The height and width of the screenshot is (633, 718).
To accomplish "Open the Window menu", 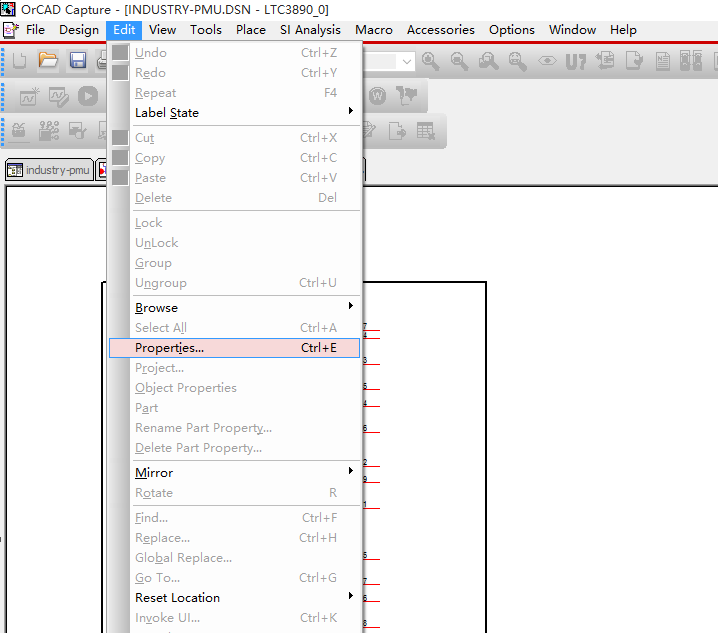I will coord(572,30).
